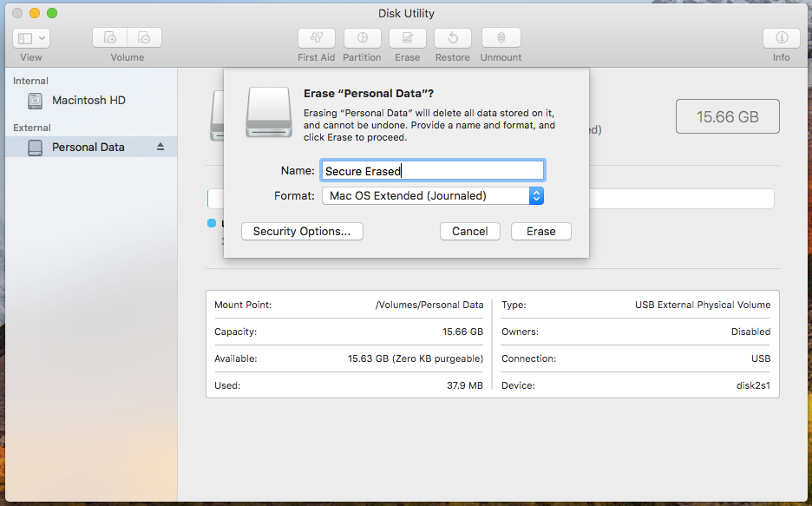Click the Internal section header
Image resolution: width=812 pixels, height=506 pixels.
tap(30, 81)
